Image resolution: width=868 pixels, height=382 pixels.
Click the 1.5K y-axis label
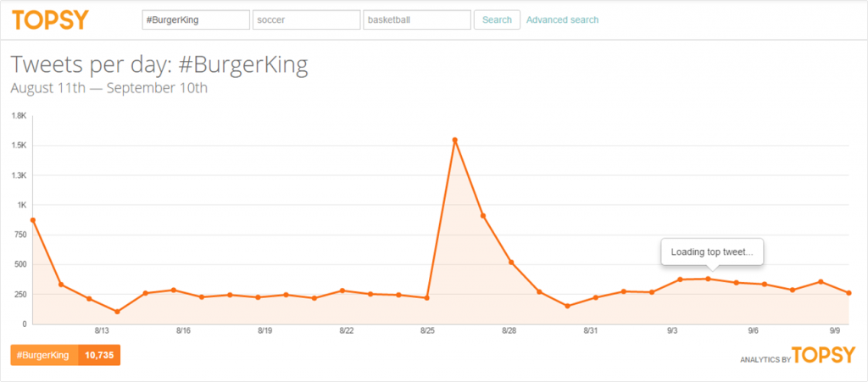19,146
